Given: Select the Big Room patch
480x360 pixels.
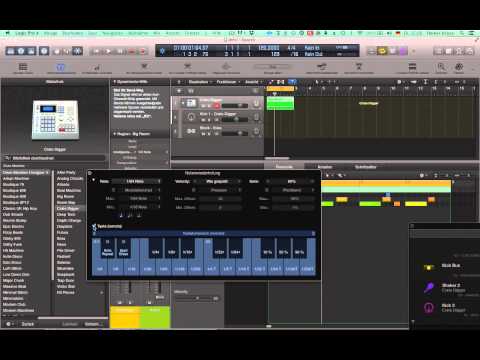Looking at the screenshot, I should (x=65, y=197).
